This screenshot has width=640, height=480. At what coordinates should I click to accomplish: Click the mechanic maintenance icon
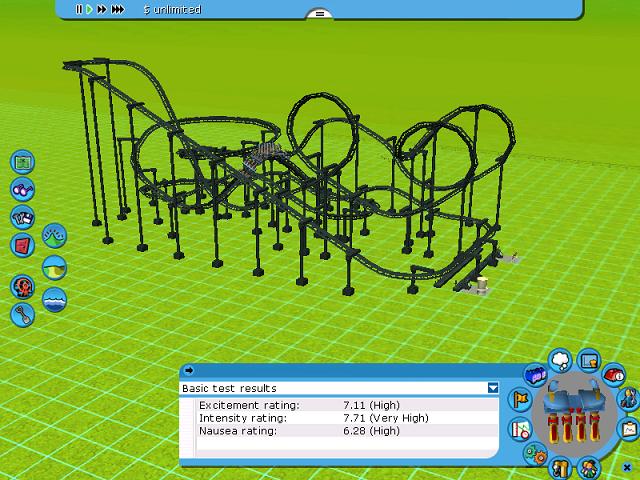click(x=629, y=399)
